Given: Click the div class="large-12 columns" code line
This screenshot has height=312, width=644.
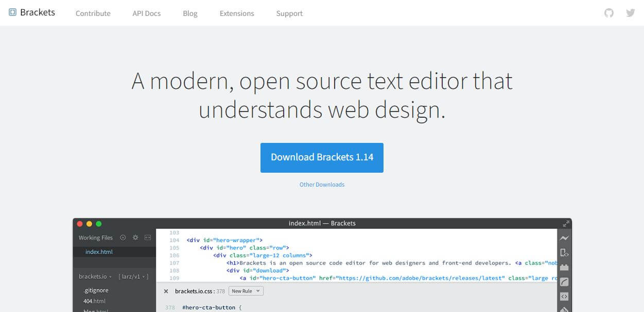Looking at the screenshot, I should 263,255.
